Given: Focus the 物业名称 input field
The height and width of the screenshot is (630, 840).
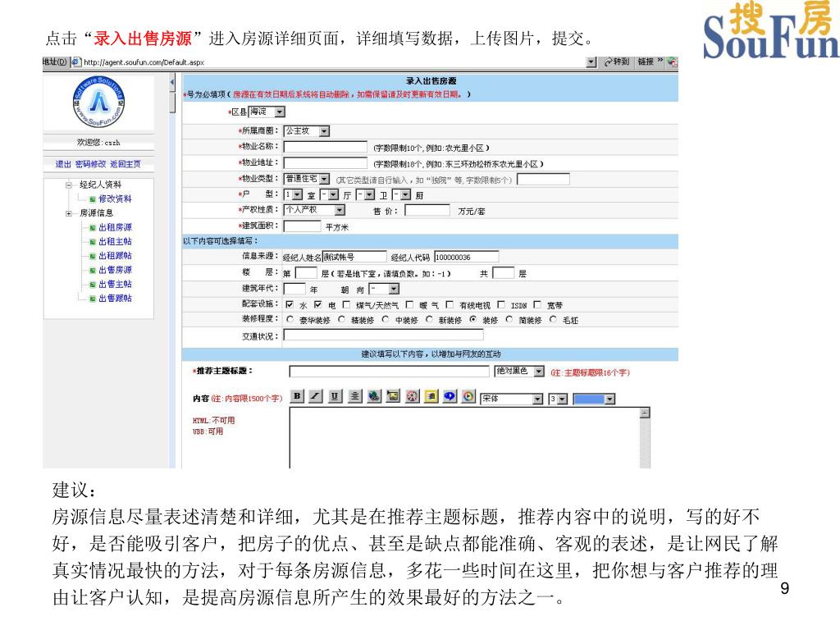Looking at the screenshot, I should click(x=325, y=147).
